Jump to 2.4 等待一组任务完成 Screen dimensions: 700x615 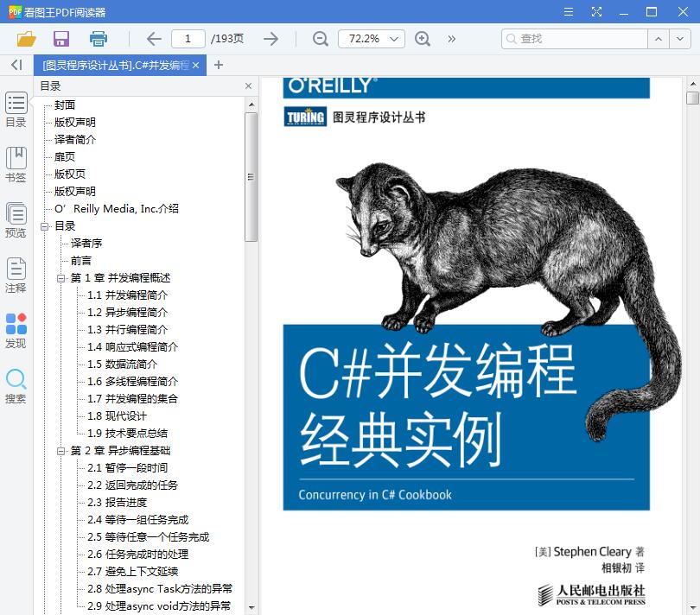coord(138,519)
